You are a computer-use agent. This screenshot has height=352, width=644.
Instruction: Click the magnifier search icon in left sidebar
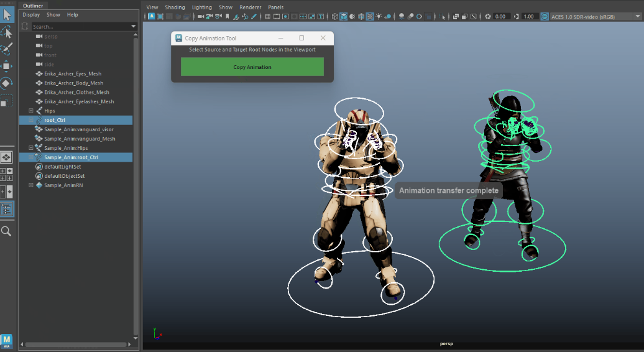[7, 231]
